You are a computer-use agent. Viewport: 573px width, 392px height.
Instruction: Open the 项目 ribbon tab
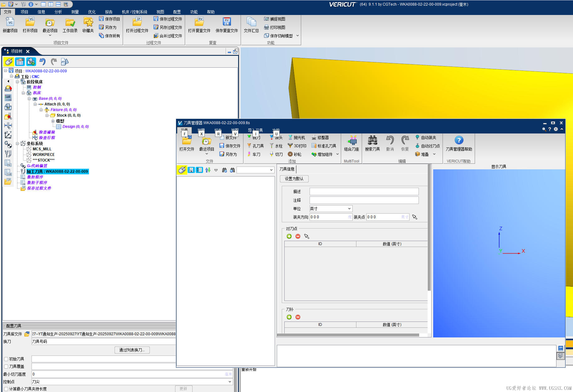click(x=24, y=12)
